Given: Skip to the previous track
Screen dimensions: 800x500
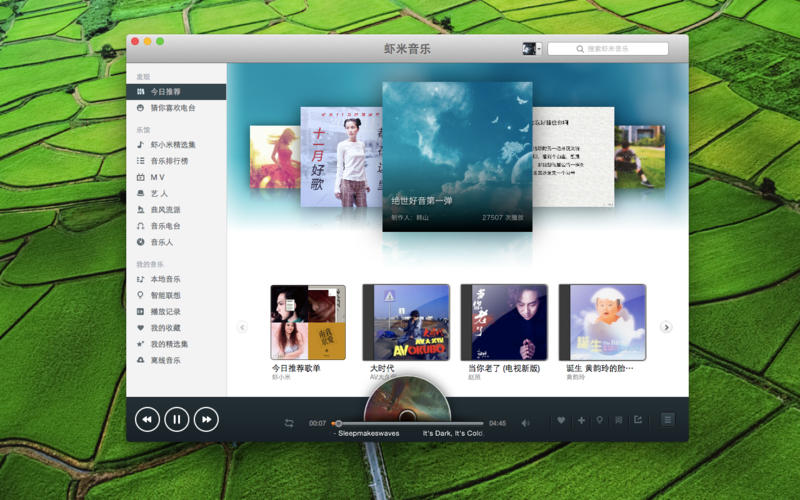Looking at the screenshot, I should [x=147, y=419].
